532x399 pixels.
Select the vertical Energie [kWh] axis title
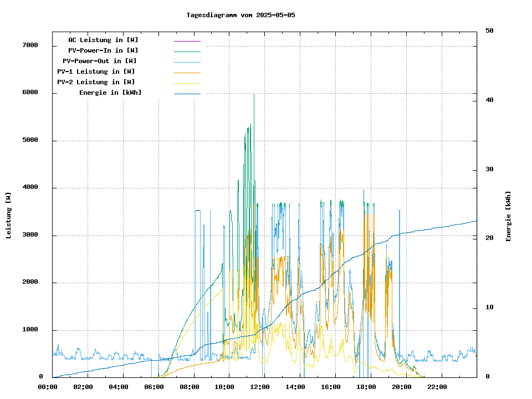pos(509,216)
